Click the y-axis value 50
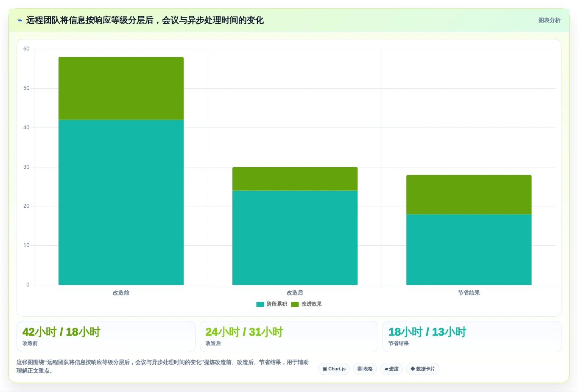Viewport: 578px width, 392px height. pos(26,88)
